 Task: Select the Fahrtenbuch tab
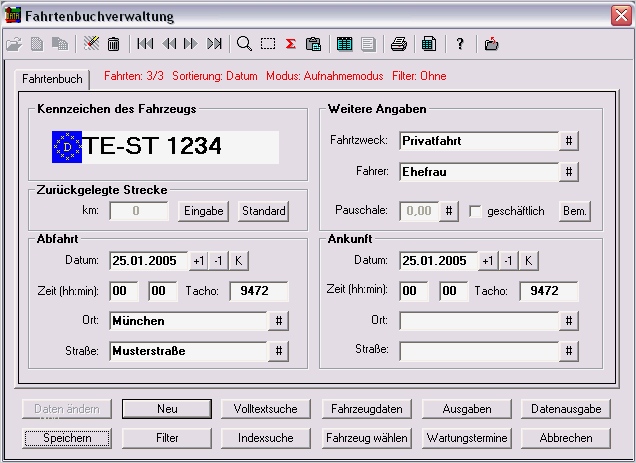pyautogui.click(x=51, y=78)
